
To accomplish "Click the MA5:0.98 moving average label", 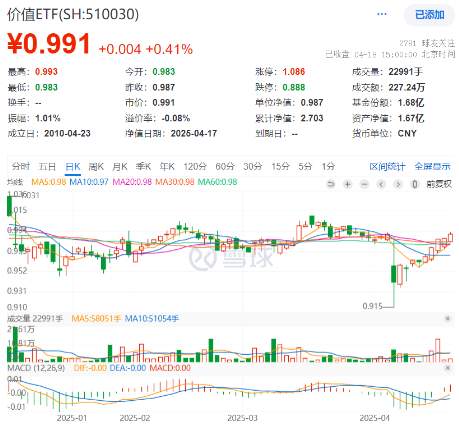I will click(x=49, y=182).
